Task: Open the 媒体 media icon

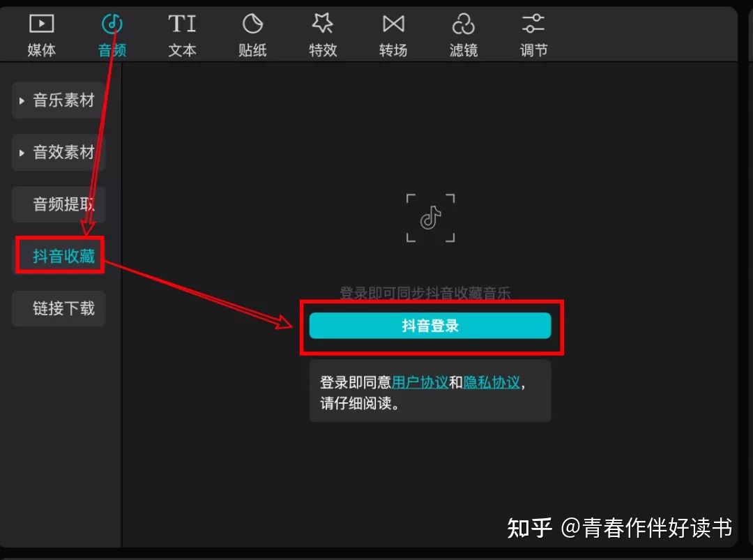Action: coord(41,24)
